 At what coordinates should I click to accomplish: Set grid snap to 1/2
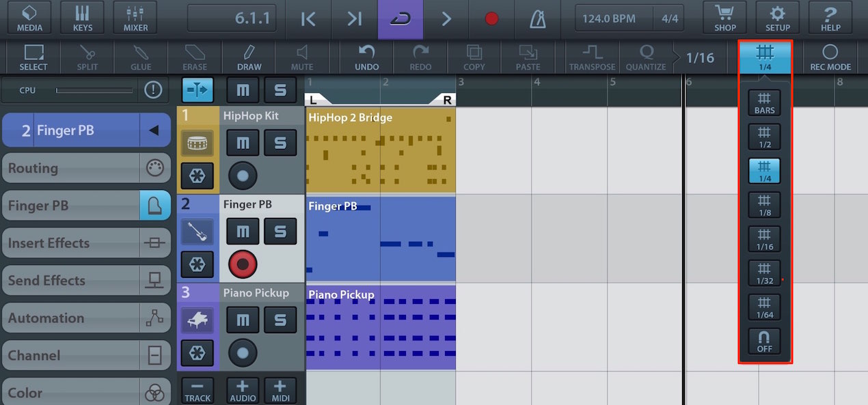(764, 137)
